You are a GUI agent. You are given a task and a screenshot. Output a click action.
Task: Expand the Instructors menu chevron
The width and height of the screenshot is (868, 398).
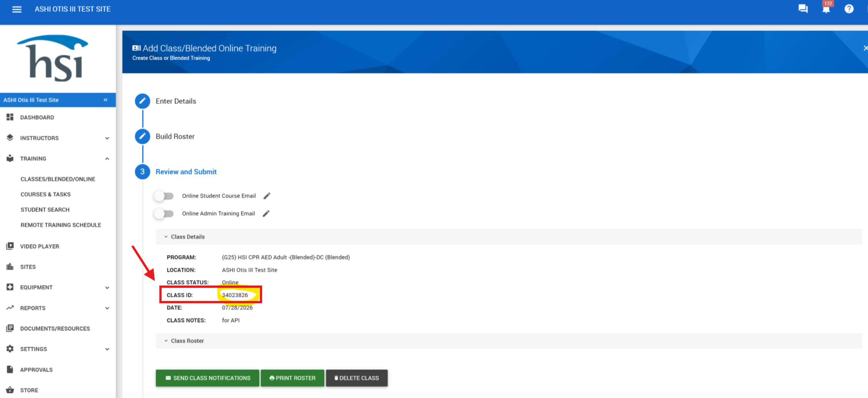[107, 138]
